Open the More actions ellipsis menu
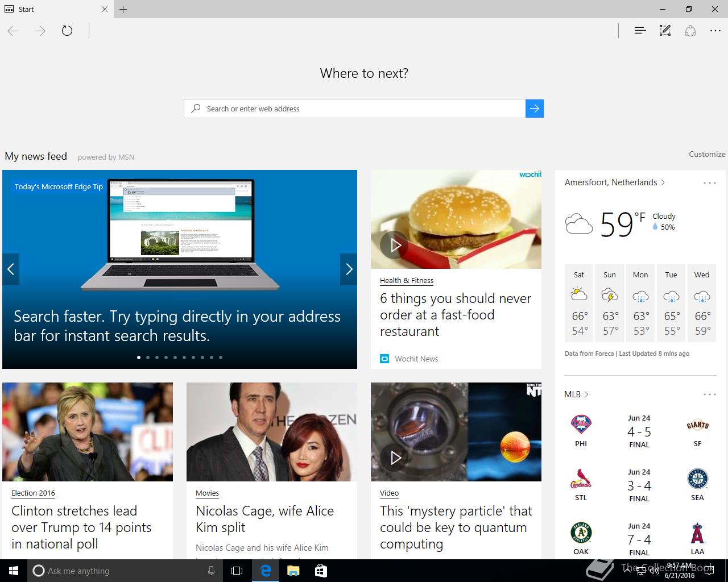The height and width of the screenshot is (582, 728). 715,31
